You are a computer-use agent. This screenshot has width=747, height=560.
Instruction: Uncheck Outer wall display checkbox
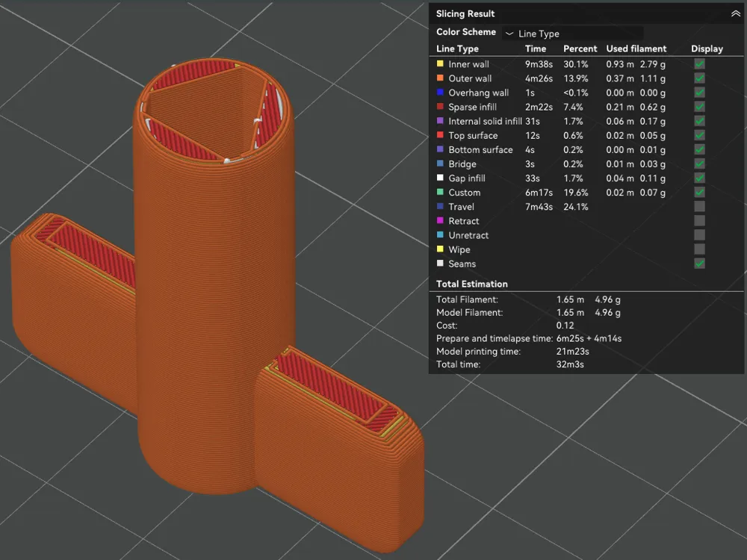point(699,78)
